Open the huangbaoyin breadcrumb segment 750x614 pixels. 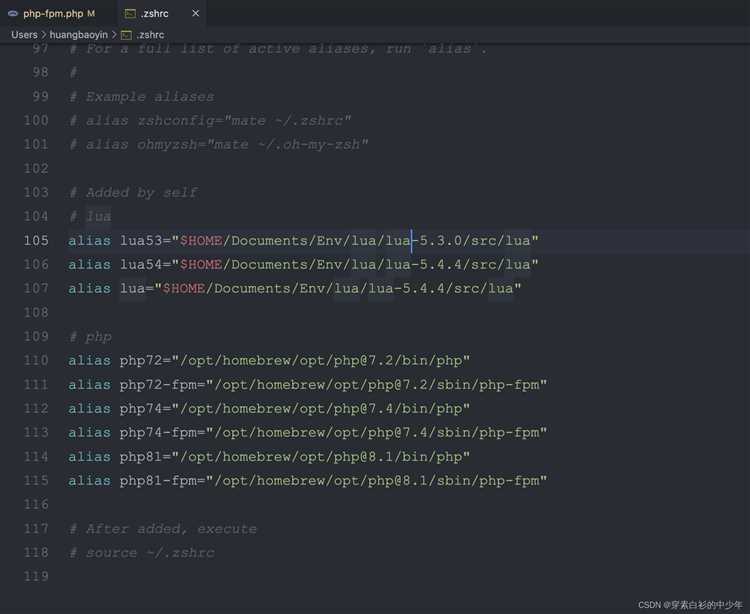click(78, 35)
